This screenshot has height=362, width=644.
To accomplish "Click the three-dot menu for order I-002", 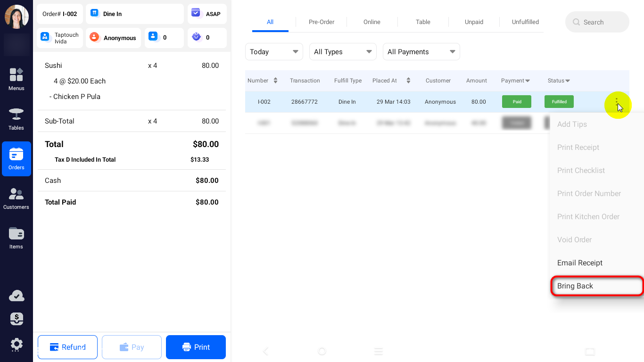I will coord(617,102).
